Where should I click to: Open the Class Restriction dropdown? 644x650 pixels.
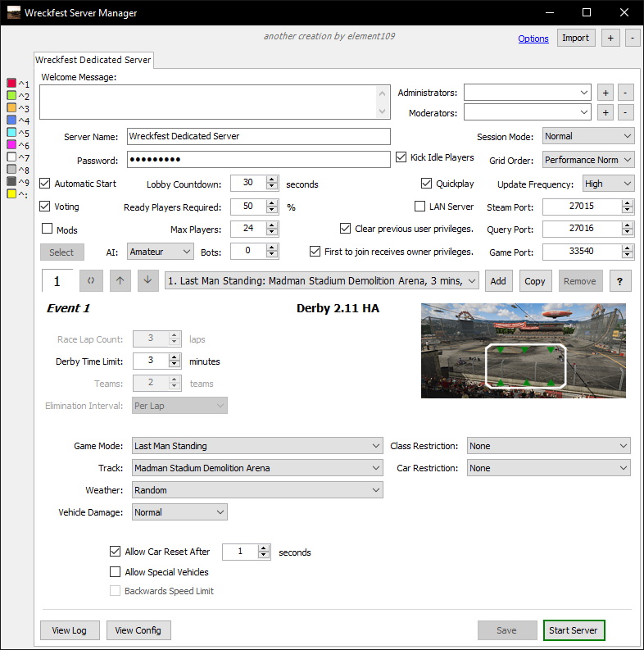tap(549, 446)
